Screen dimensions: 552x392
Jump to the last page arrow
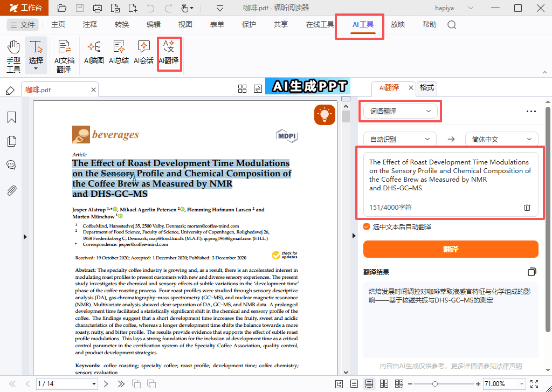(x=121, y=384)
